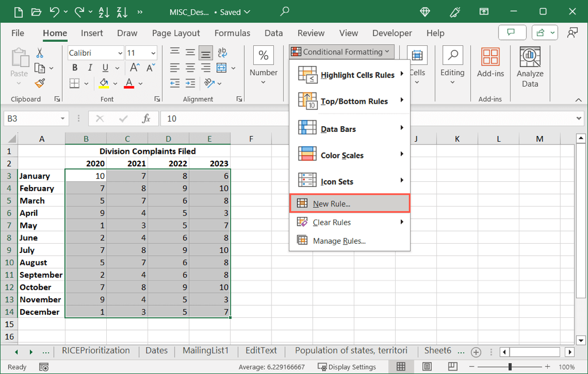Toggle Italic formatting
588x374 pixels.
click(89, 68)
